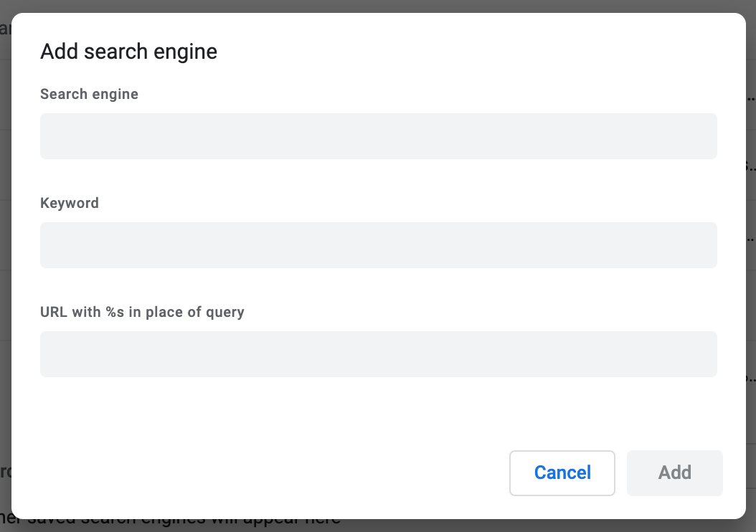Click the dimmed area above the dialog
Screen dimensions: 756x532
[x=378, y=6]
